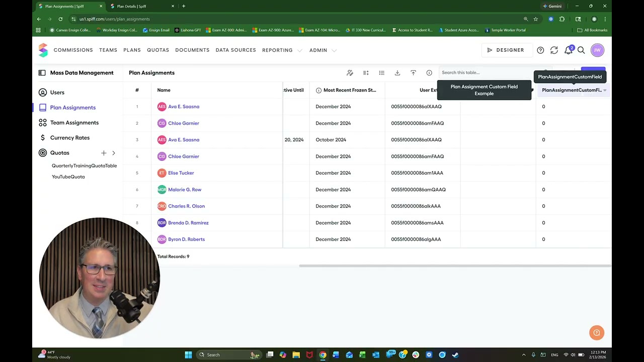
Task: Collapse the Mass Data Management sidebar icon
Action: click(x=42, y=73)
